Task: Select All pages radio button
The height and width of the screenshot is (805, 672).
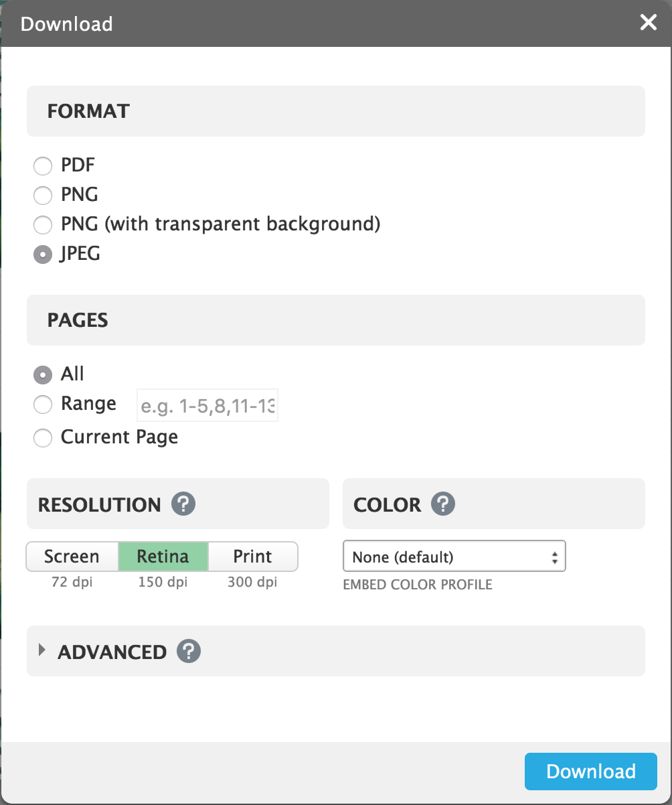Action: (43, 374)
